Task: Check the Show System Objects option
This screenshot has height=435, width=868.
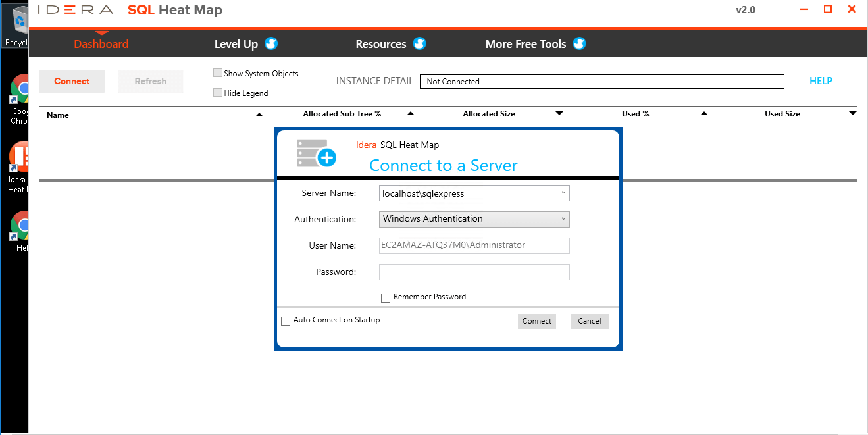Action: (x=218, y=73)
